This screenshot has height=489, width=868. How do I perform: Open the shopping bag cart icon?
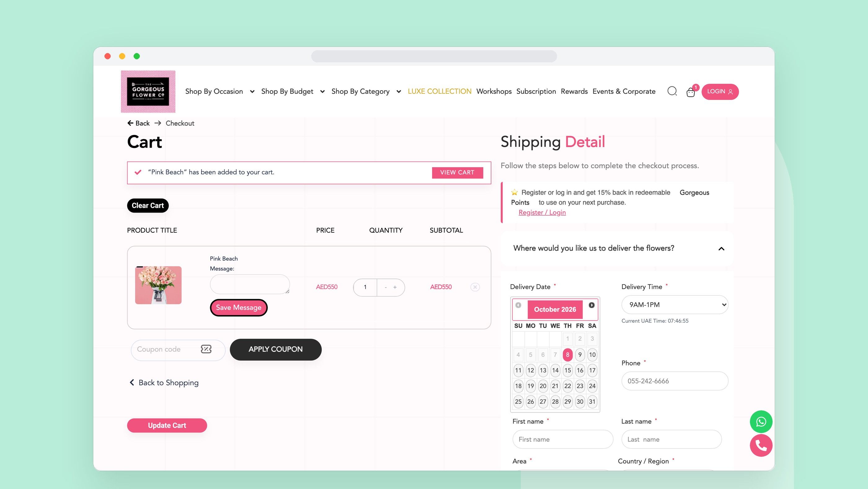pos(690,92)
